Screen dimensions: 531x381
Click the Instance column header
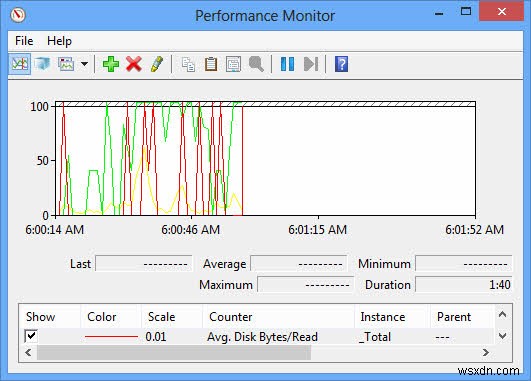tap(392, 317)
